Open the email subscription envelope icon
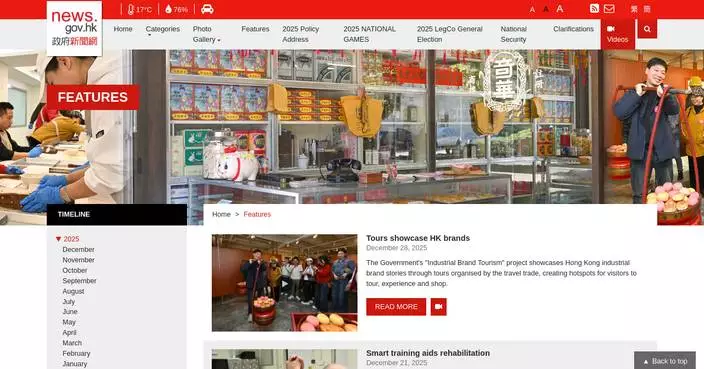 point(609,9)
